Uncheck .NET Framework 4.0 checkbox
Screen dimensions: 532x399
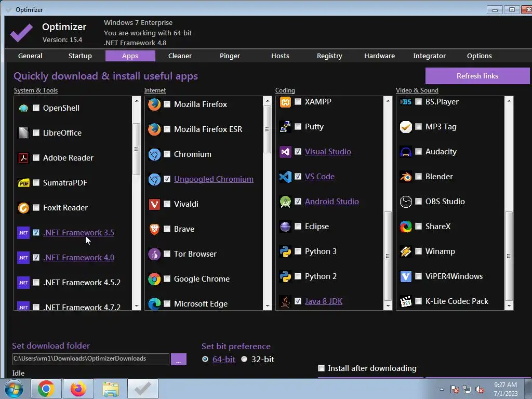click(x=36, y=258)
